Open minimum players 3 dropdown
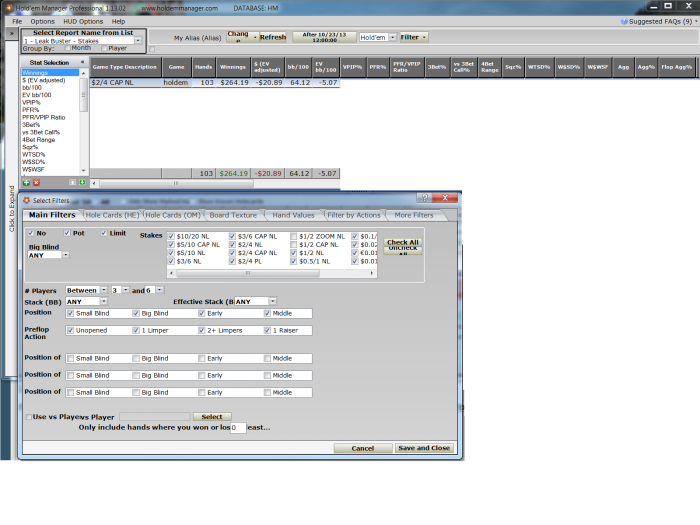Screen dimensions: 700x525 click(126, 290)
